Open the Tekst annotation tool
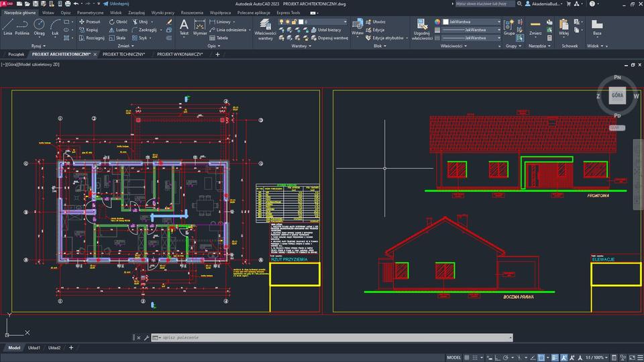 tap(184, 27)
